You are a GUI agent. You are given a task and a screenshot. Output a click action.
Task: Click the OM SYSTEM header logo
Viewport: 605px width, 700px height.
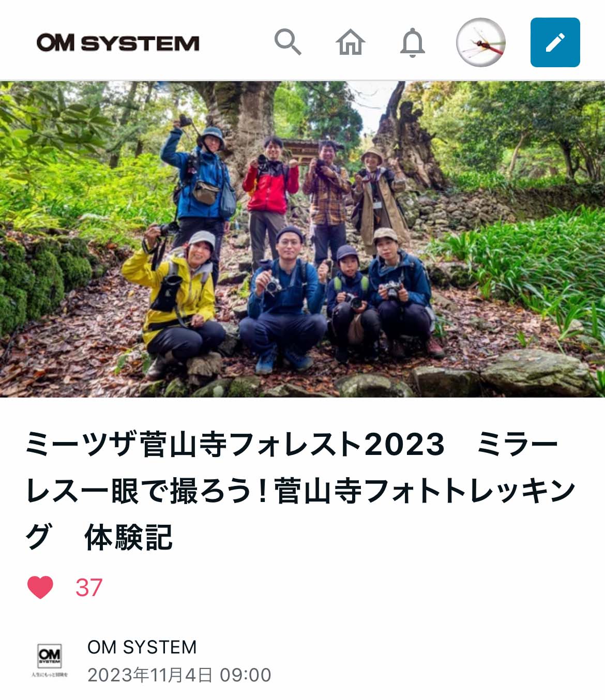pyautogui.click(x=118, y=42)
